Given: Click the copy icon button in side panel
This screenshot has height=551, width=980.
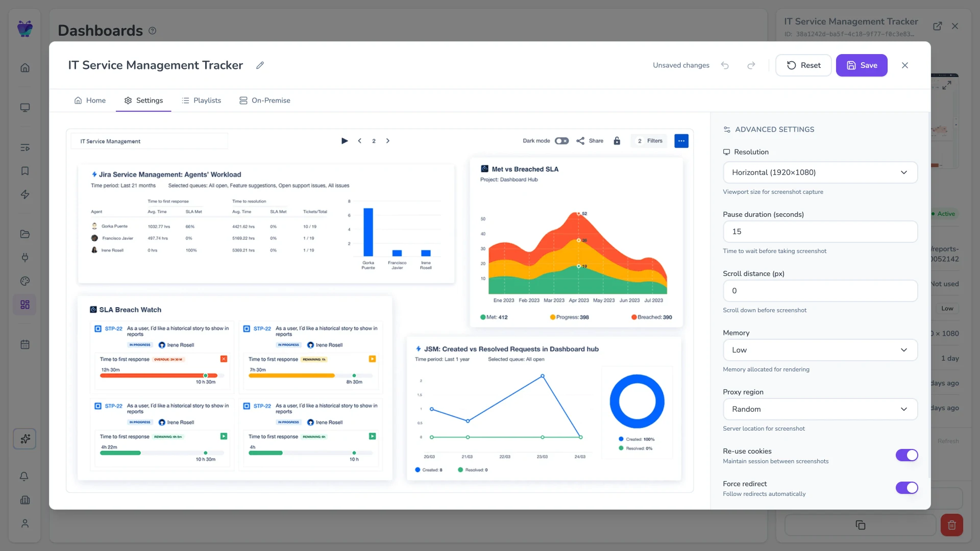Looking at the screenshot, I should [x=860, y=525].
